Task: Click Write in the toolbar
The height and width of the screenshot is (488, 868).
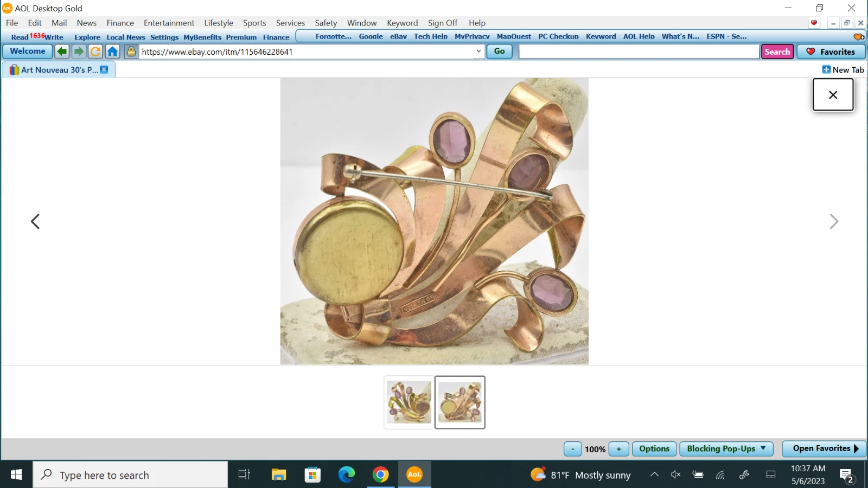Action: [54, 37]
